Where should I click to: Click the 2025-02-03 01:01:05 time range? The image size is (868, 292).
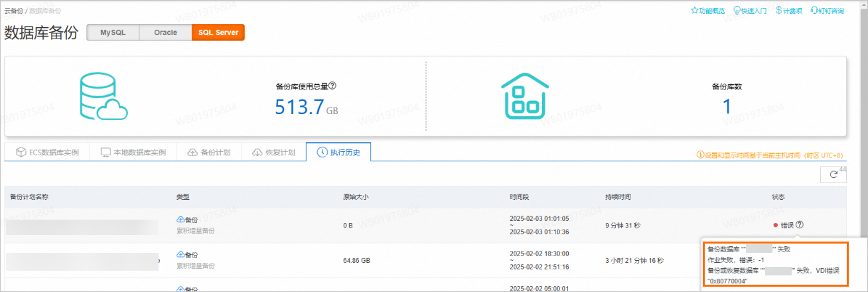[541, 225]
